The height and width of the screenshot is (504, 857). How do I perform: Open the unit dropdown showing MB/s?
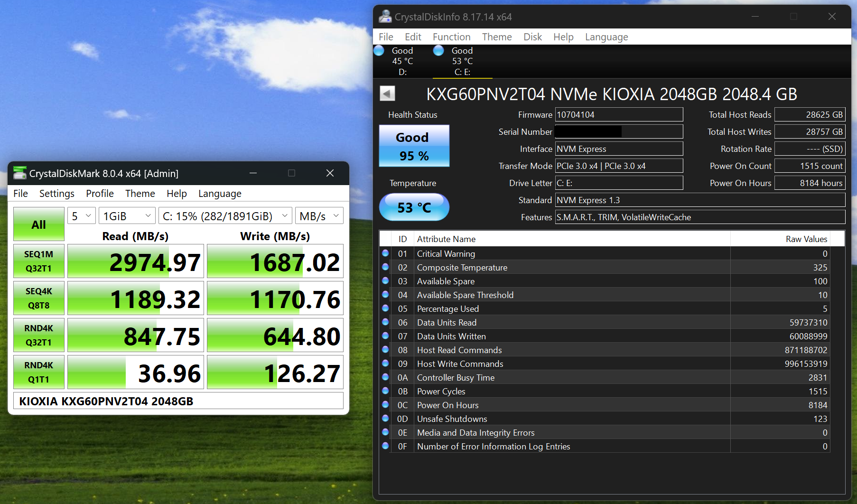tap(319, 216)
